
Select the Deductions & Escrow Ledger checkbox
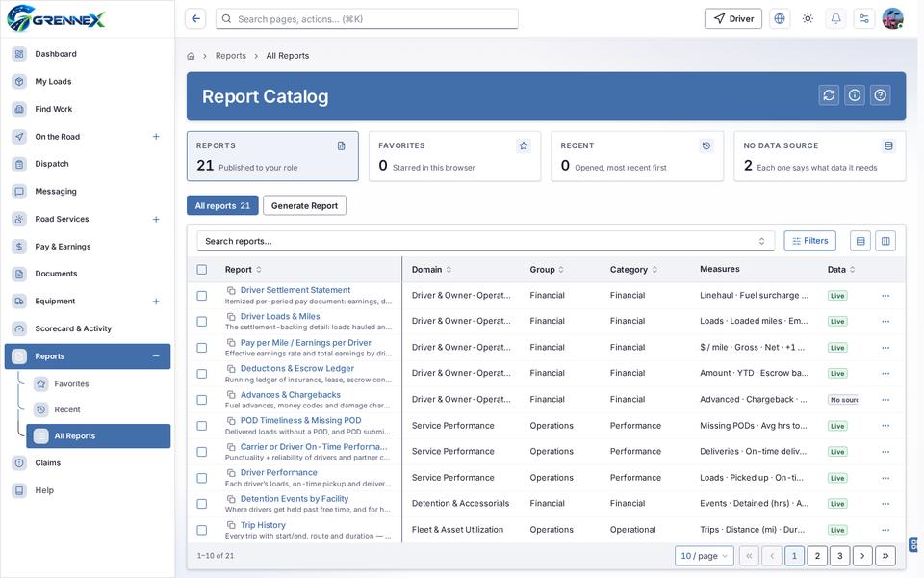(201, 374)
